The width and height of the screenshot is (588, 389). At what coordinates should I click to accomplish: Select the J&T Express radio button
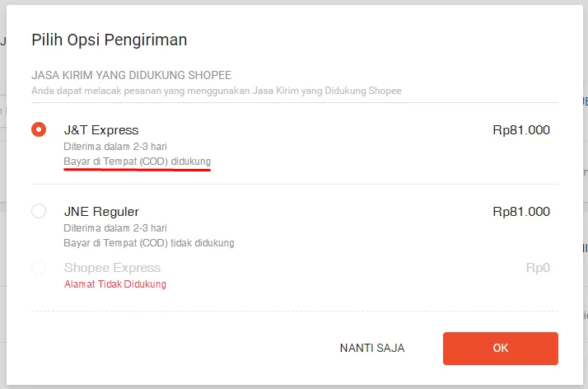[39, 130]
